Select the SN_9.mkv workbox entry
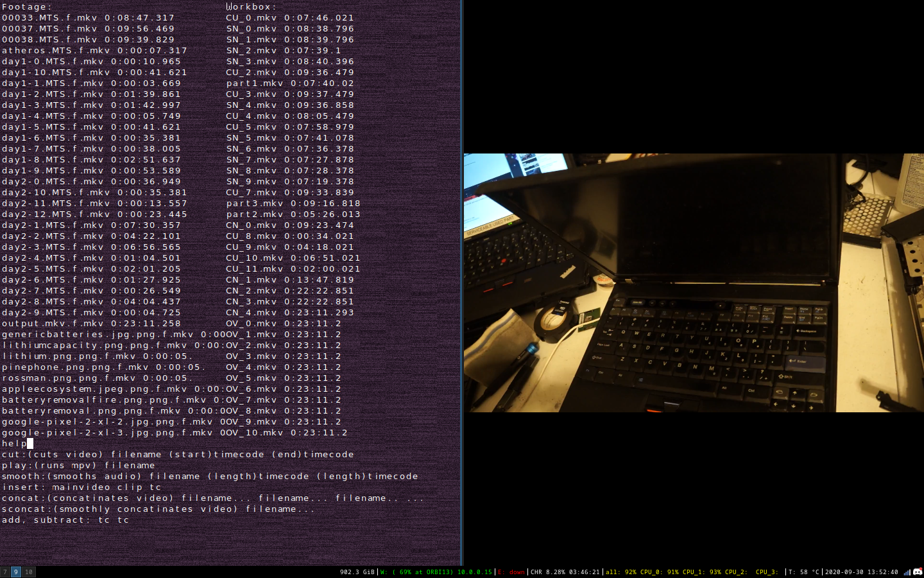924x578 pixels. [290, 182]
